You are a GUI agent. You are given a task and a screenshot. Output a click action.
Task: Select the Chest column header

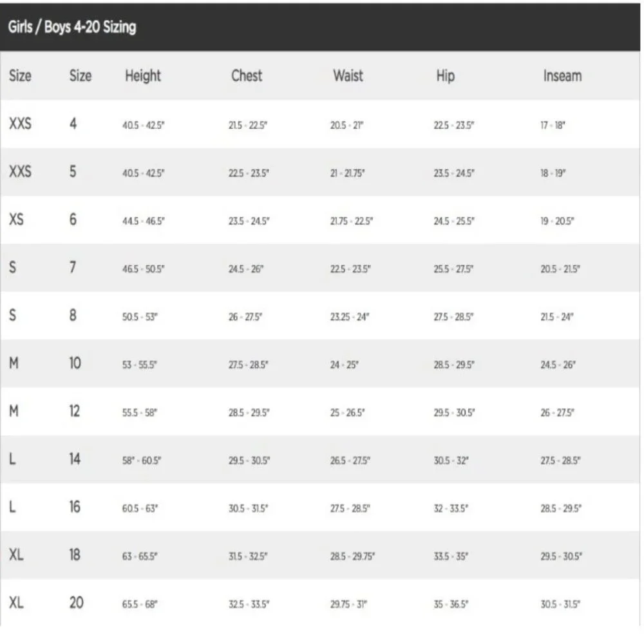point(247,75)
